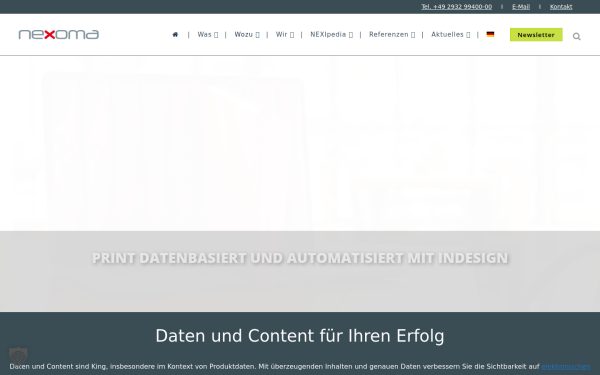Click the cookie shield badge icon
This screenshot has height=375, width=600.
tap(18, 356)
